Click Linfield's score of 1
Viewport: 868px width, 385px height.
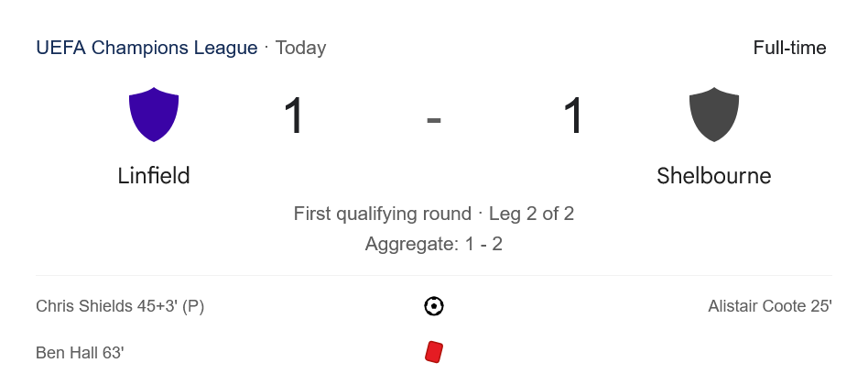coord(293,117)
